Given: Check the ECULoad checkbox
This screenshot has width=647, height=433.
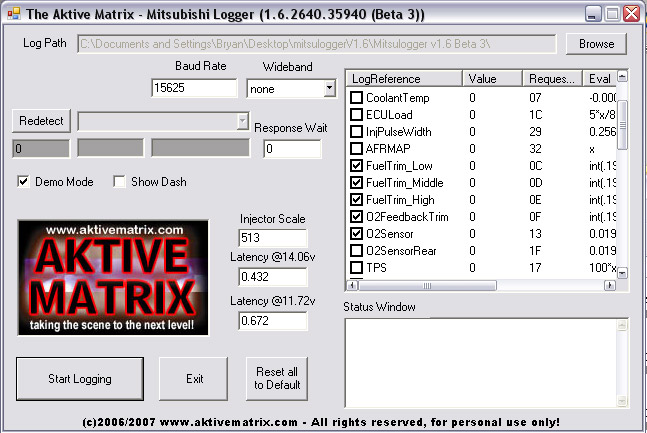Looking at the screenshot, I should [356, 114].
